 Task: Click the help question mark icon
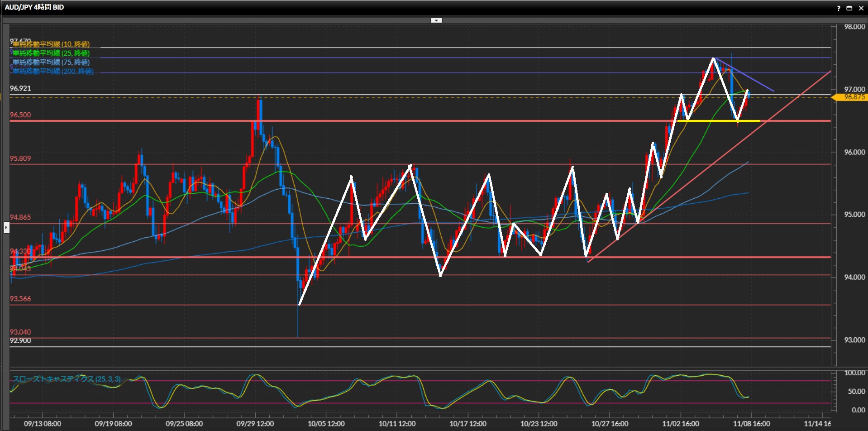[838, 8]
